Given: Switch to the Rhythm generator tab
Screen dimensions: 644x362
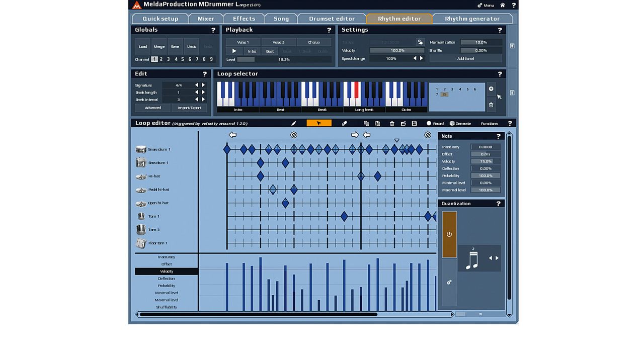Looking at the screenshot, I should (x=472, y=19).
